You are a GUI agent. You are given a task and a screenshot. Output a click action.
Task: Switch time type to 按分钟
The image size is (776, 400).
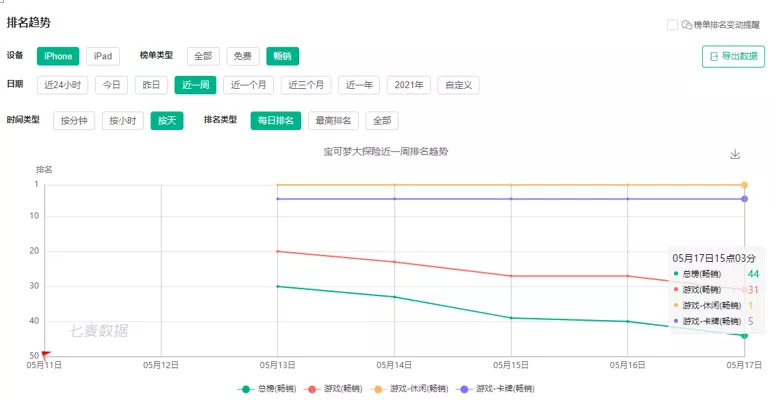coord(74,121)
